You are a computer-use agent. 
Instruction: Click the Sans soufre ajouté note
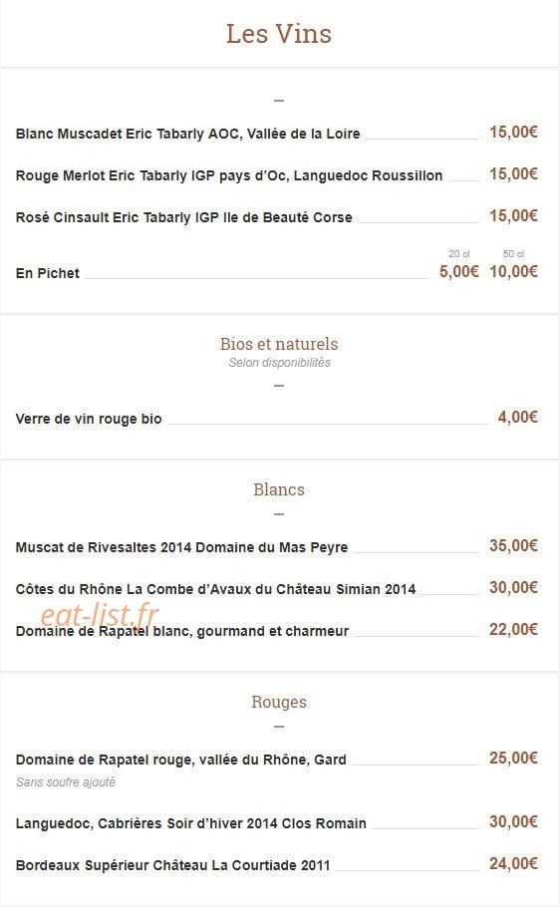click(66, 782)
